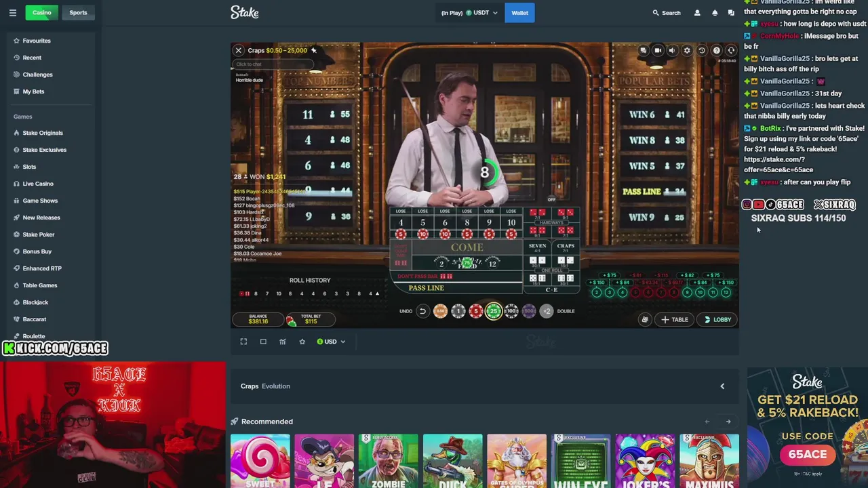Viewport: 868px width, 488px height.
Task: Open the dice icon next to Table button
Action: (x=645, y=319)
